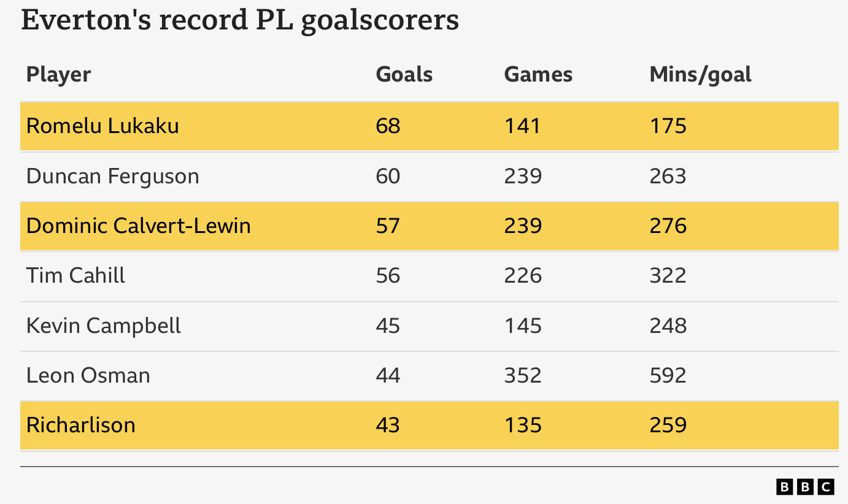The height and width of the screenshot is (504, 848).
Task: Click the title Everton's record PL goalscorers
Action: [x=240, y=20]
